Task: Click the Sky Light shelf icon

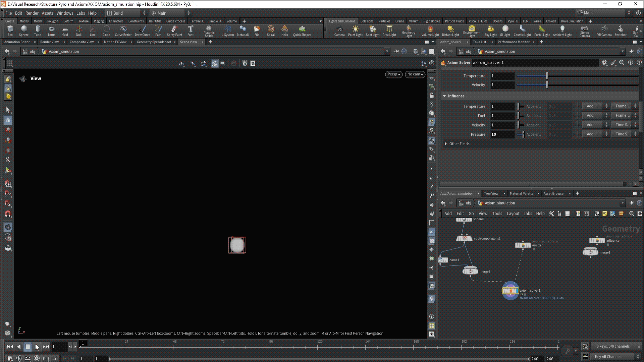Action: (x=490, y=30)
